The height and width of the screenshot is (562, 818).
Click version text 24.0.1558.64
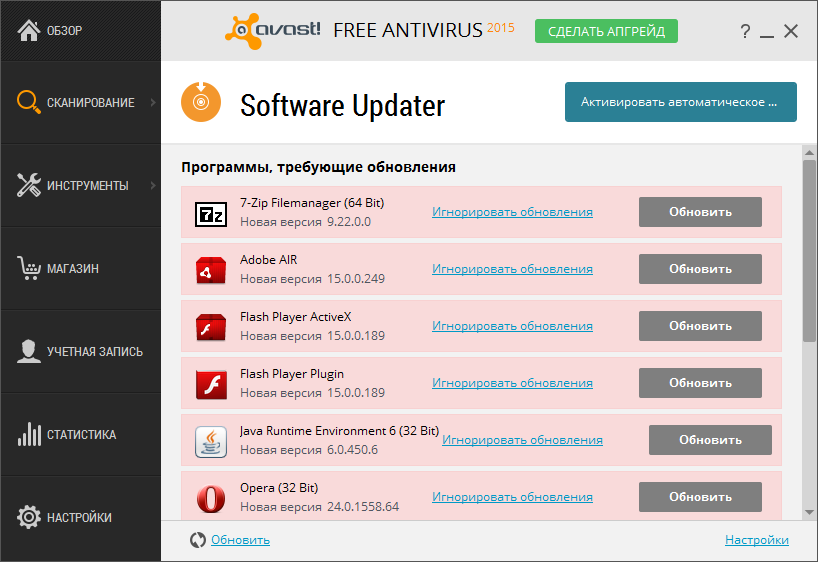[363, 506]
